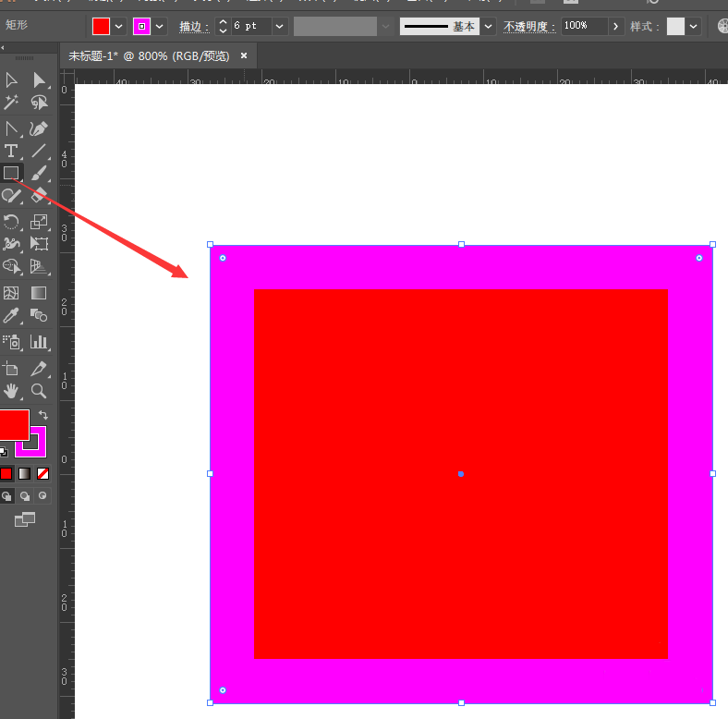
Task: Activate the Rotate tool
Action: point(11,222)
